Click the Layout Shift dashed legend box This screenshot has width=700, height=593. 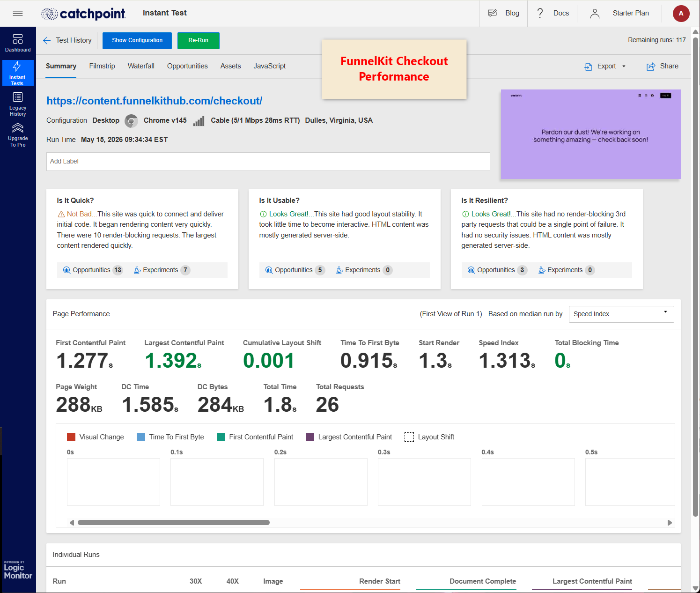tap(409, 437)
